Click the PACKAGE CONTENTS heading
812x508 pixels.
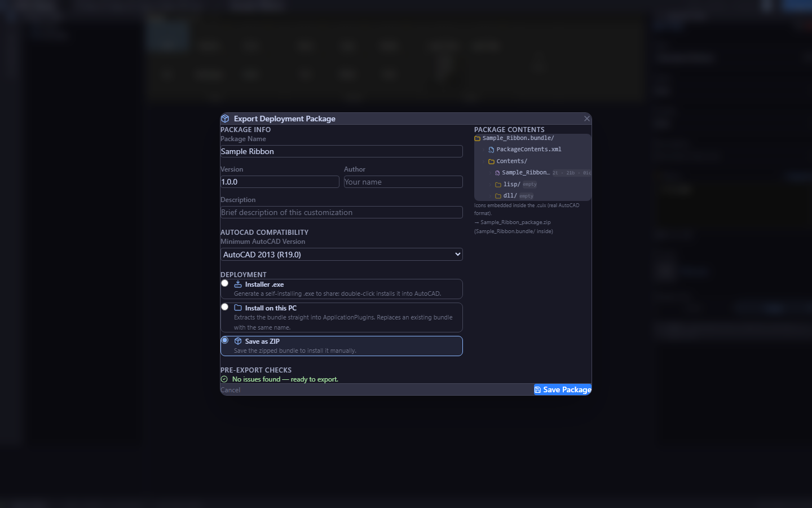(509, 130)
